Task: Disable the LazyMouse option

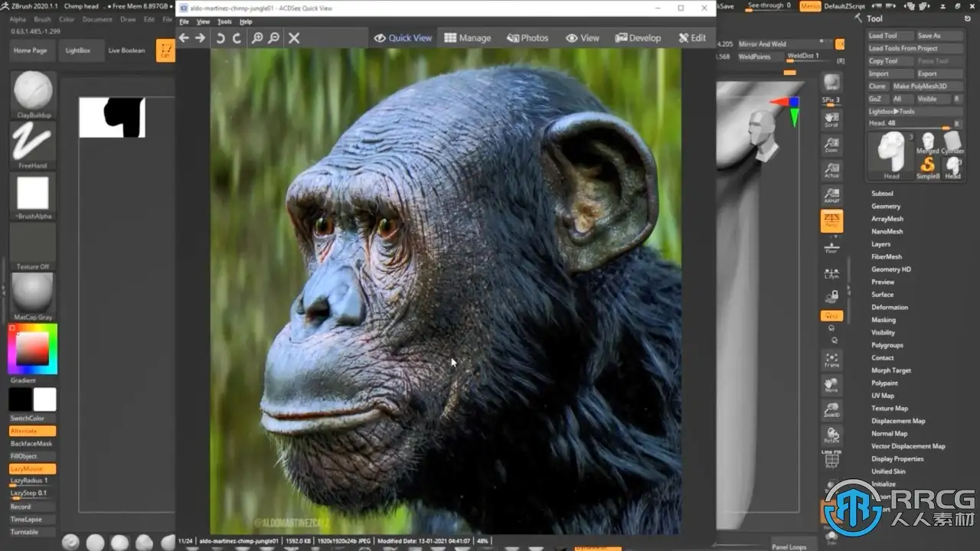Action: [x=32, y=468]
